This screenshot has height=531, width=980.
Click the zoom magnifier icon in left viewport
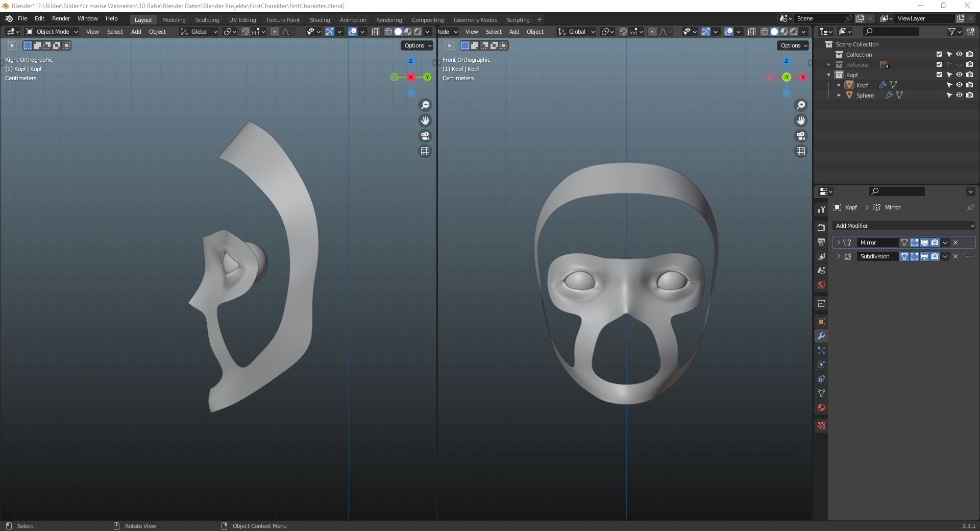425,105
